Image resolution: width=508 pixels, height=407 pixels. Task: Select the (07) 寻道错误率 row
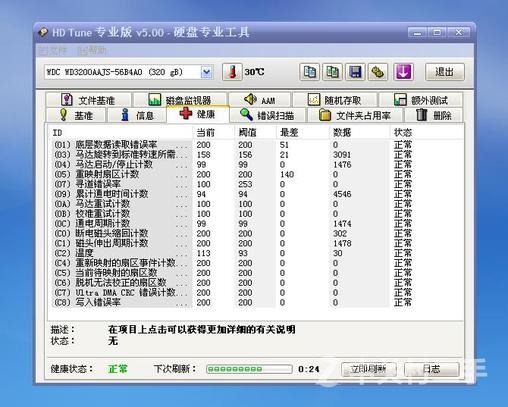point(256,184)
